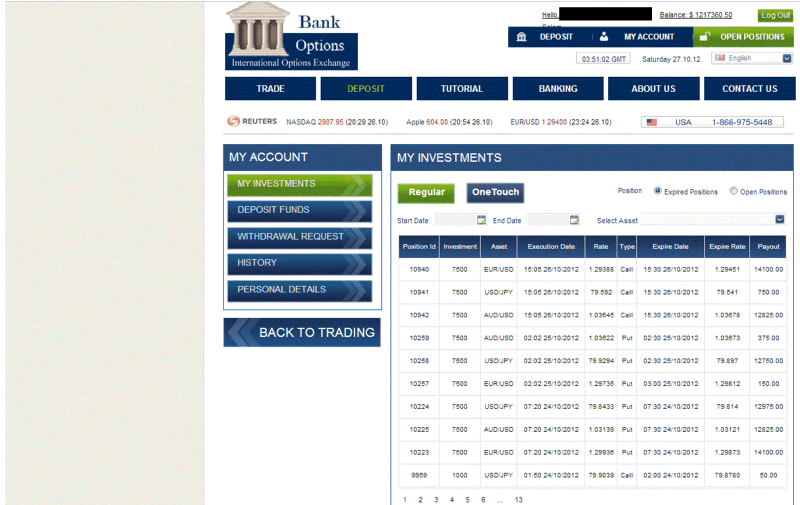Click the padlock Open Positions icon
The height and width of the screenshot is (505, 800).
(x=705, y=37)
